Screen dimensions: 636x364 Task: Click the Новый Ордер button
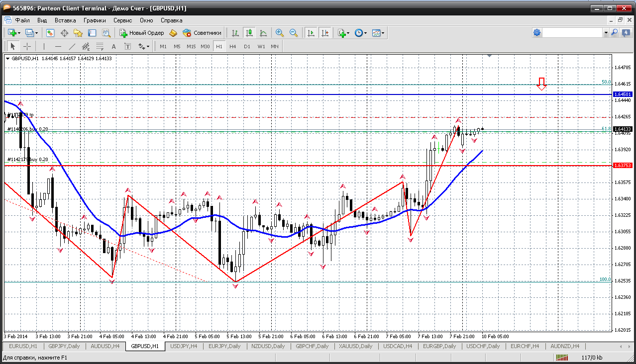click(x=142, y=33)
